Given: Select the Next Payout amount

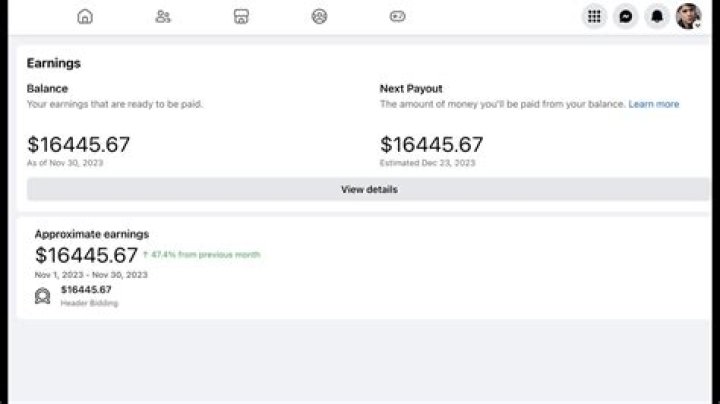Looking at the screenshot, I should coord(431,145).
